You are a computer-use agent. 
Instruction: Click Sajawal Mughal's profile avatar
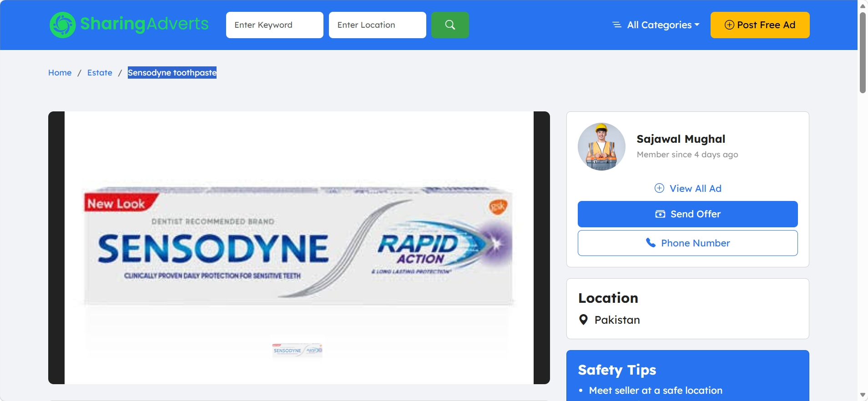601,146
